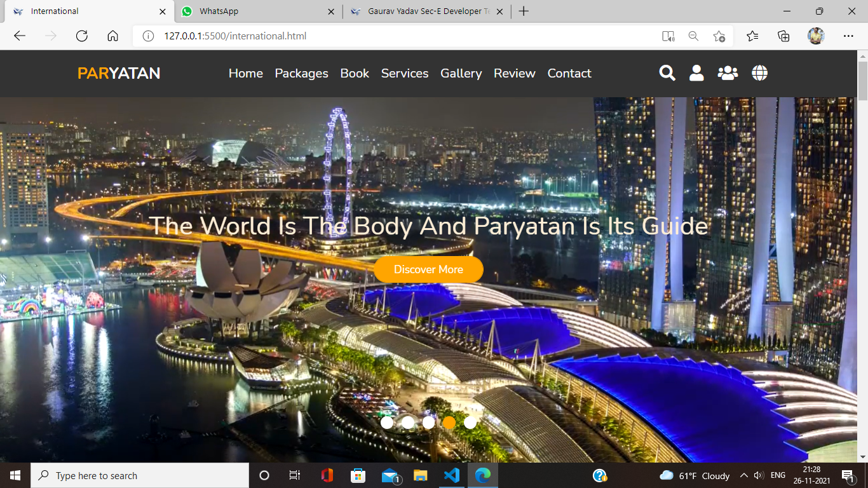
Task: Open the Packages menu item
Action: tap(301, 74)
